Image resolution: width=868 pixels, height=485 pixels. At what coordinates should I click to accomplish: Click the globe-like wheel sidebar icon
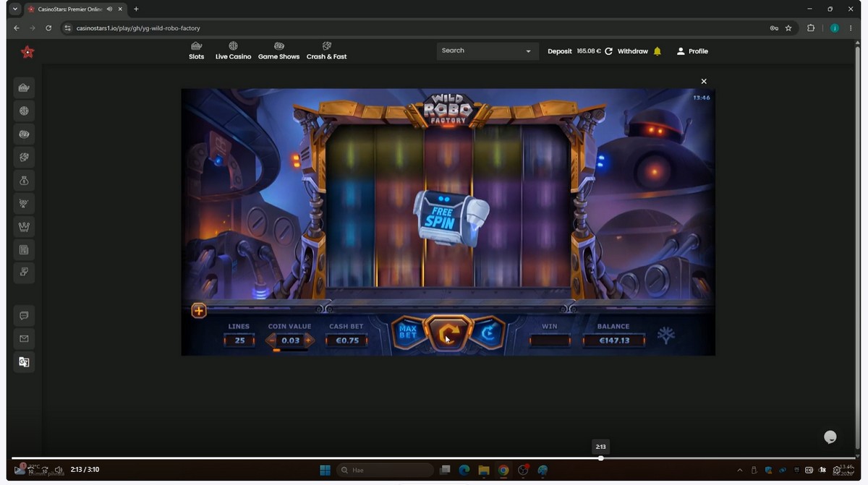point(24,111)
